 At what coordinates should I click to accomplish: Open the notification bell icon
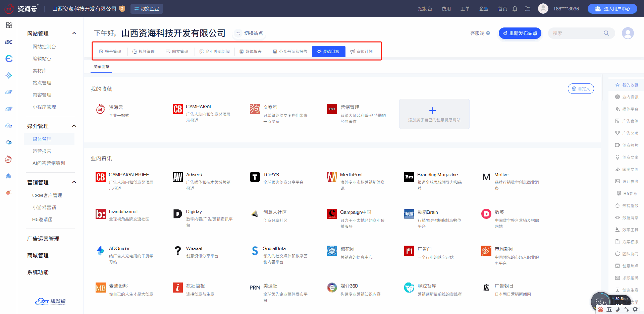click(515, 9)
